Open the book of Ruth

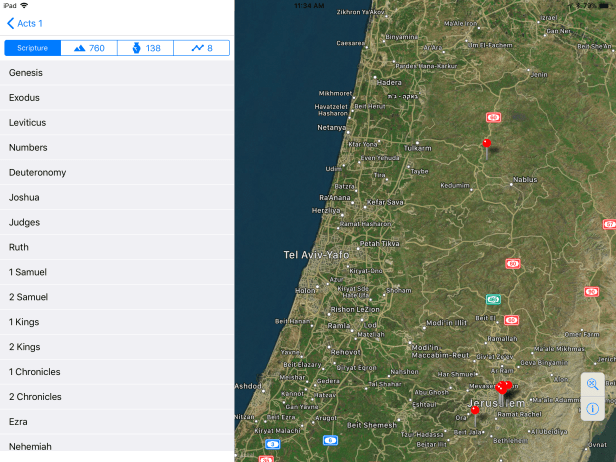(117, 247)
